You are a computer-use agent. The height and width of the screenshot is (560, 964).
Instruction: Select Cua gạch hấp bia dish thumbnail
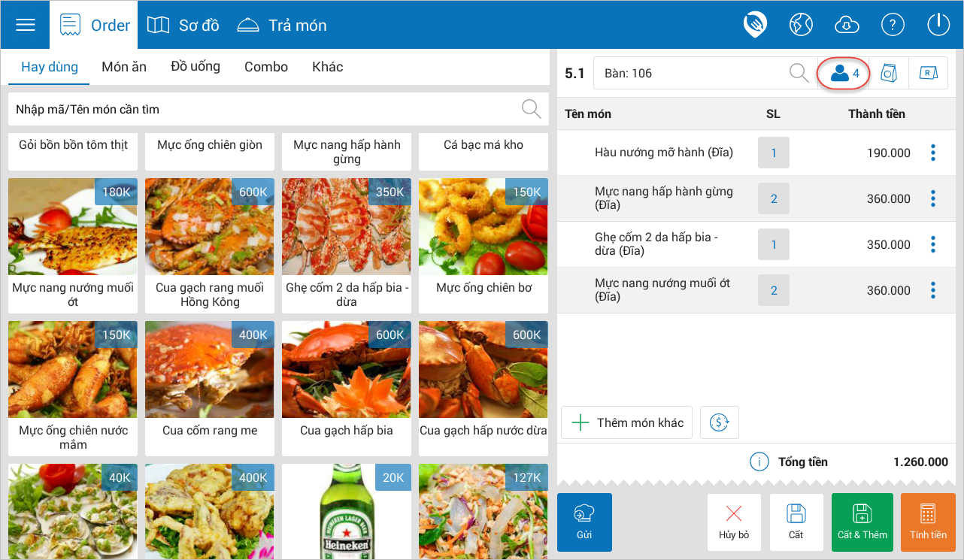click(346, 370)
